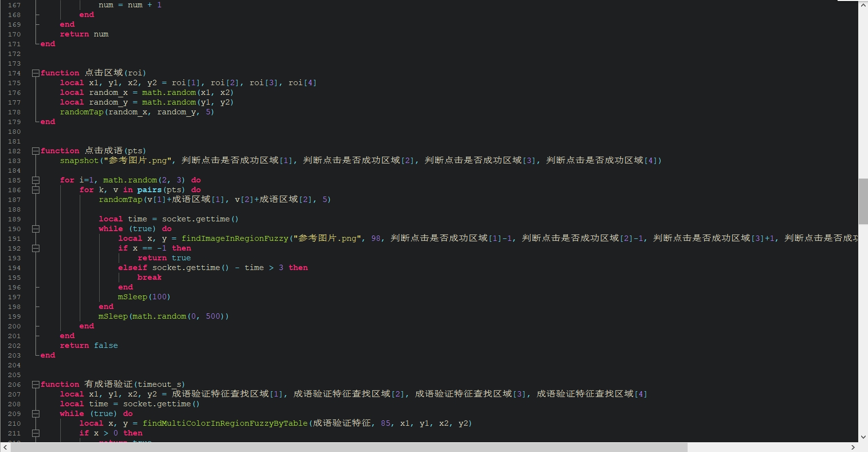Image resolution: width=868 pixels, height=452 pixels.
Task: Collapse the for k, v loop fold at line 186
Action: tap(35, 190)
